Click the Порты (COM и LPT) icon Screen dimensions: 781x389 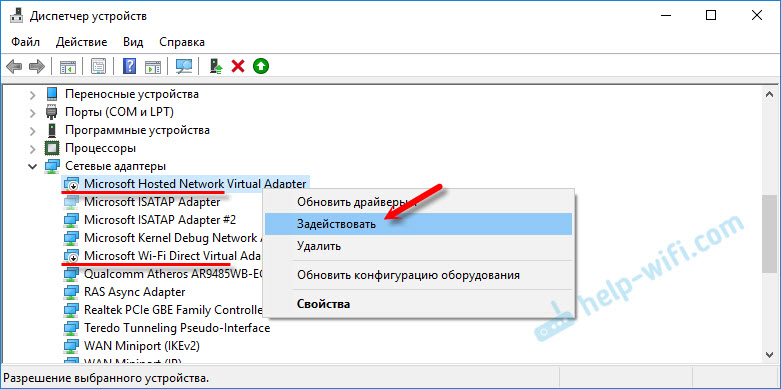[x=51, y=112]
